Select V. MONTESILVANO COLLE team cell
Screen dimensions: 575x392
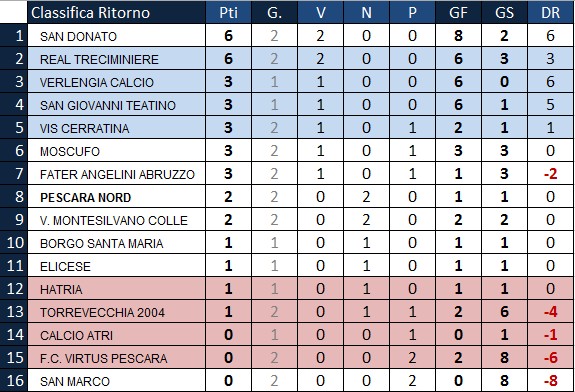(x=117, y=220)
